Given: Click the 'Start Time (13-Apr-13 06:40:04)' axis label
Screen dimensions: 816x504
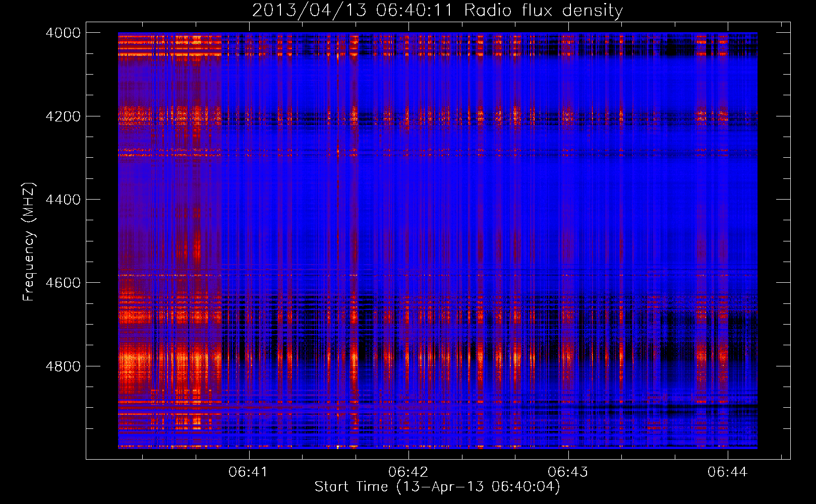Looking at the screenshot, I should [x=437, y=487].
